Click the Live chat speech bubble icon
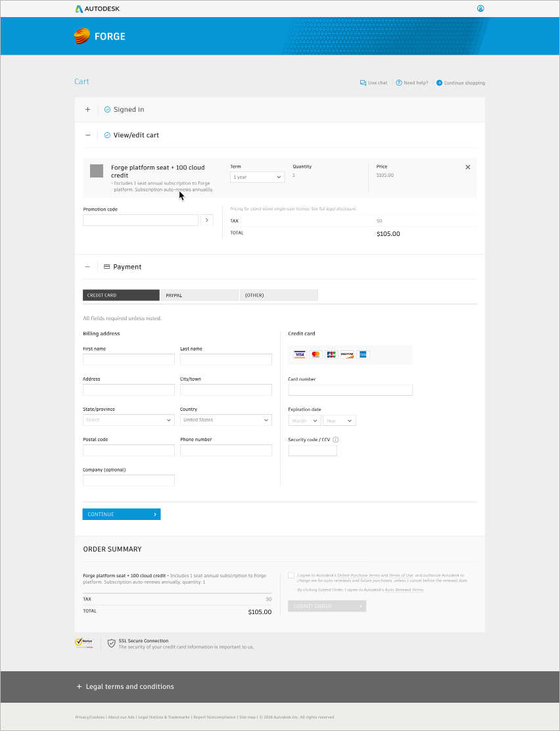560x731 pixels. [x=363, y=83]
